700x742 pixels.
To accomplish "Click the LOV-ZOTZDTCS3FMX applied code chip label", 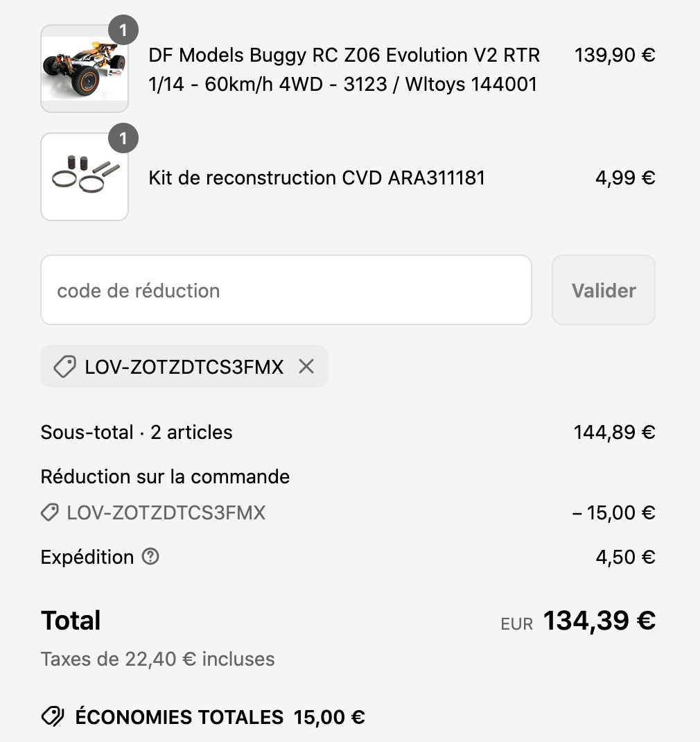I will coord(184,367).
